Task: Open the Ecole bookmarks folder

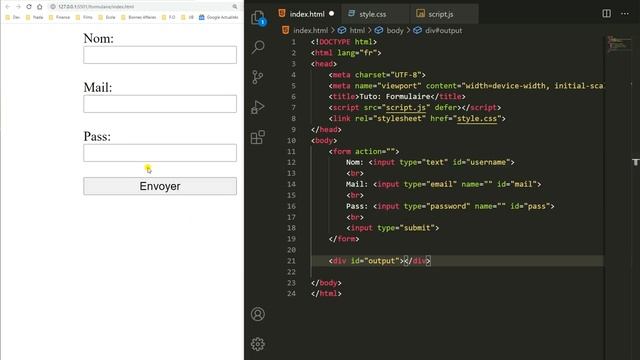Action: click(107, 17)
